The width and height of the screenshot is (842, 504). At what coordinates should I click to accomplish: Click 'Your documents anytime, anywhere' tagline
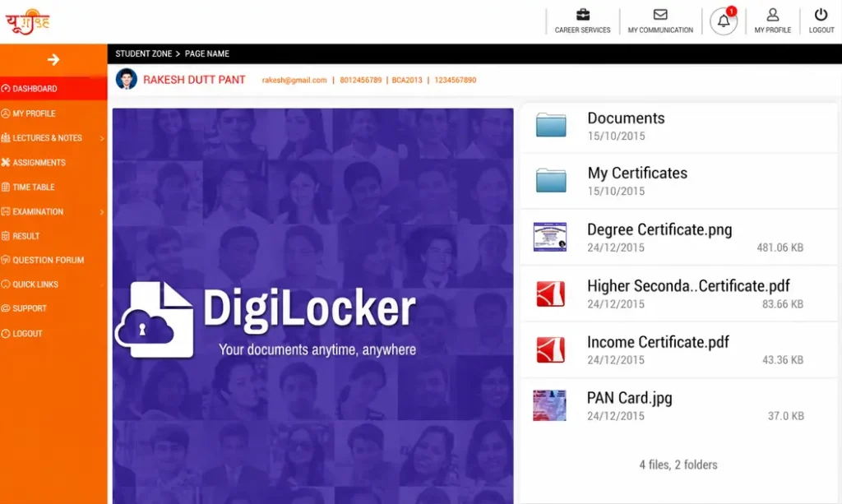(x=317, y=350)
